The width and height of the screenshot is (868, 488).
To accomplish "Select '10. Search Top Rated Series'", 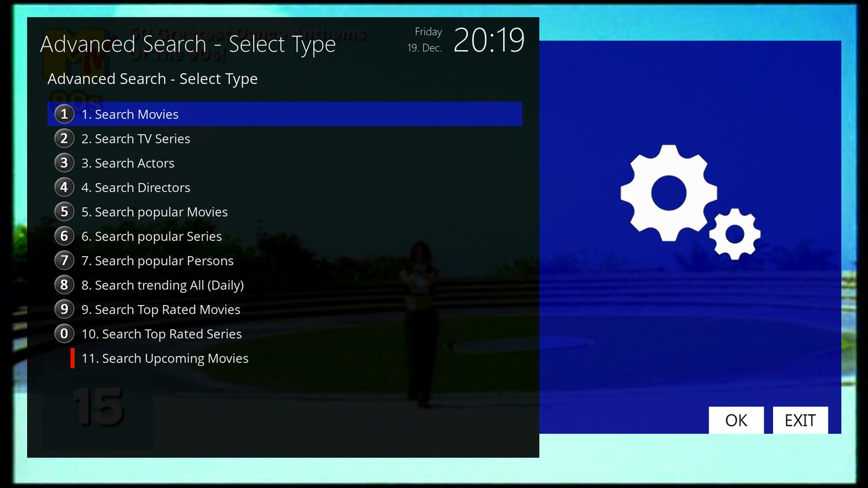I will tap(285, 333).
